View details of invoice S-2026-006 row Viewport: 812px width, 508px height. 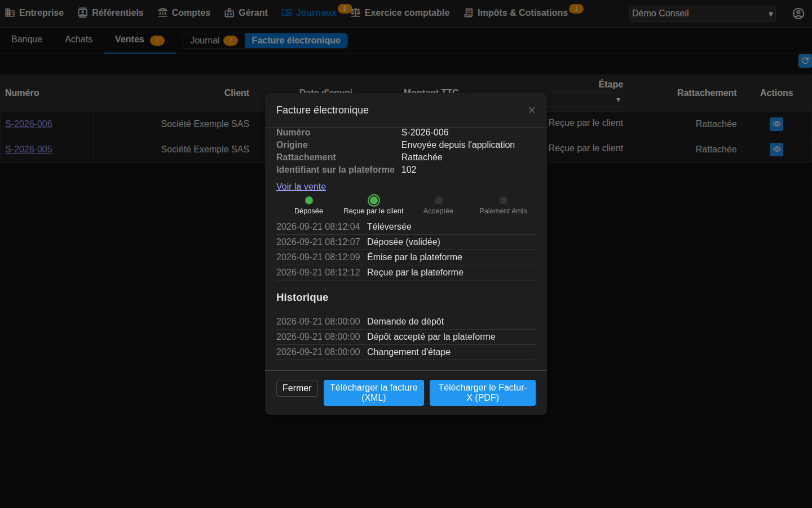click(x=776, y=124)
